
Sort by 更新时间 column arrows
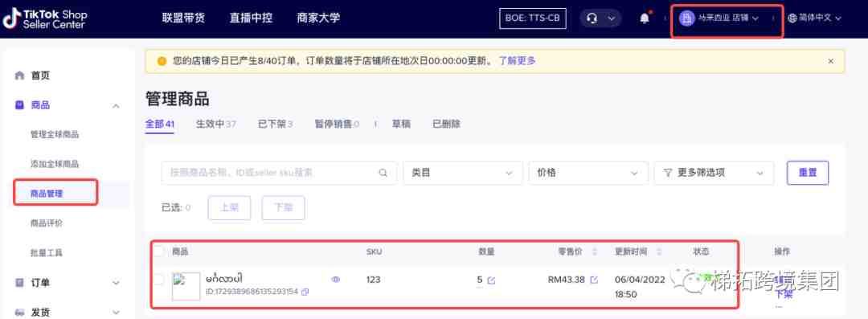tap(659, 252)
